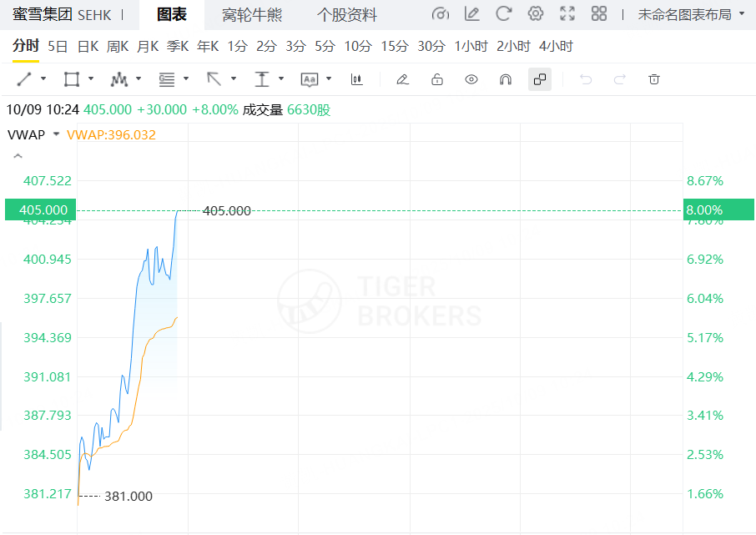Switch to the 个股资料 tab
This screenshot has width=756, height=535.
pos(347,15)
